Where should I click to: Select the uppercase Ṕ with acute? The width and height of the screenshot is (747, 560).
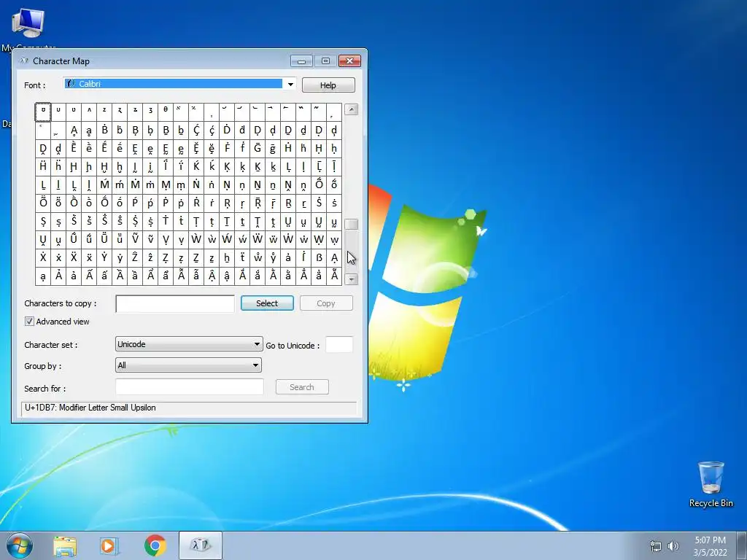point(135,203)
